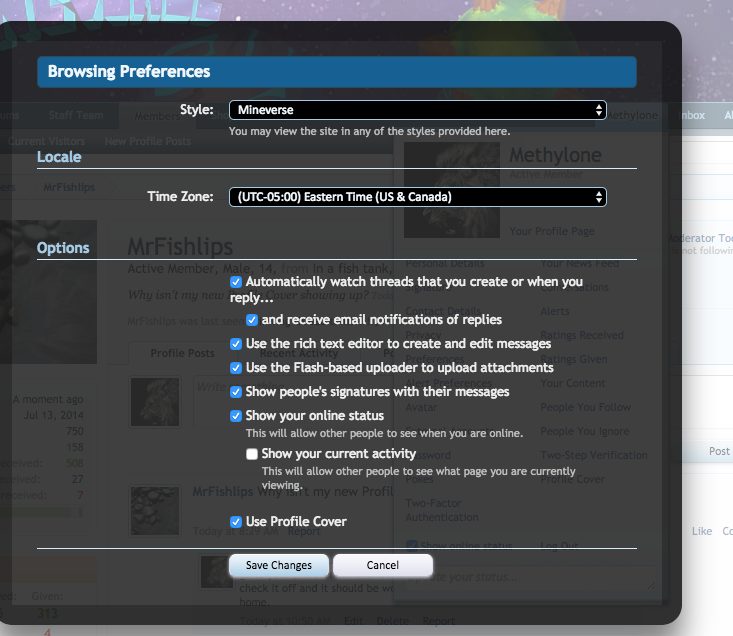Click the Cancel button
The height and width of the screenshot is (636, 733).
point(382,565)
